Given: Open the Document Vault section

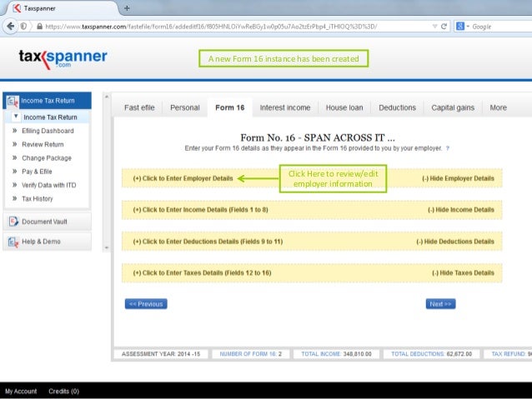Looking at the screenshot, I should (x=48, y=222).
